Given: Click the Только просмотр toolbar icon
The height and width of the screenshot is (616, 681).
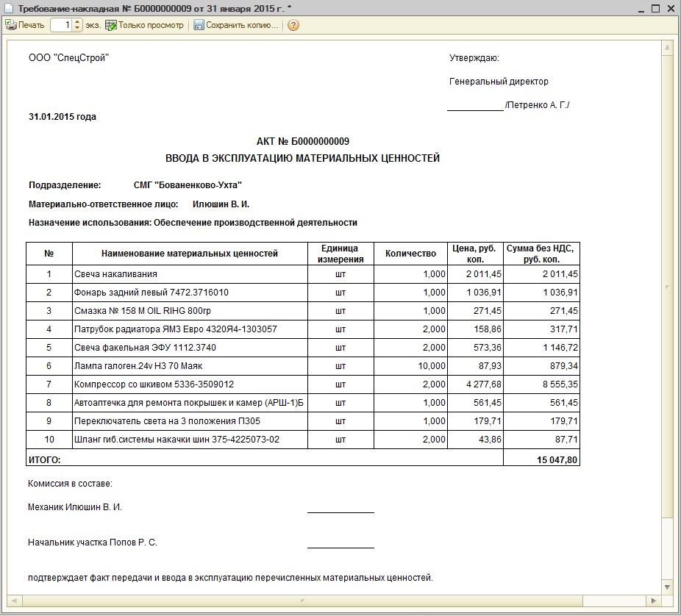Looking at the screenshot, I should [111, 25].
